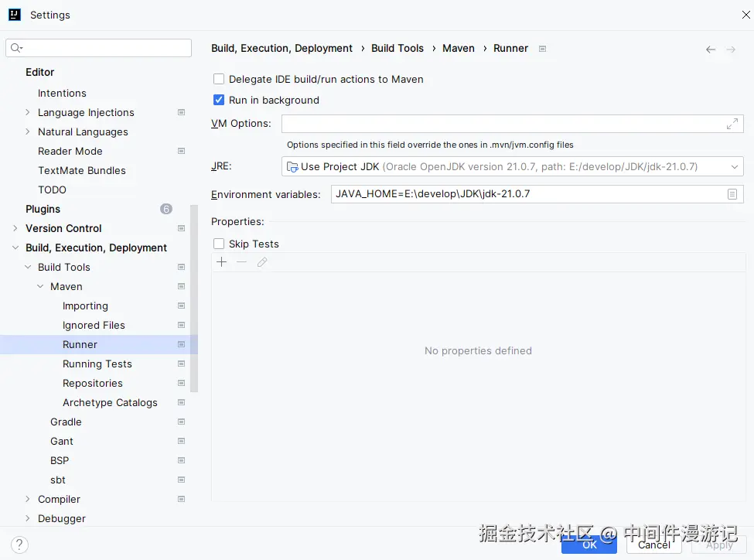Click the IntelliJ IDEA logo icon in title bar
Image resolution: width=754 pixels, height=560 pixels.
[15, 15]
